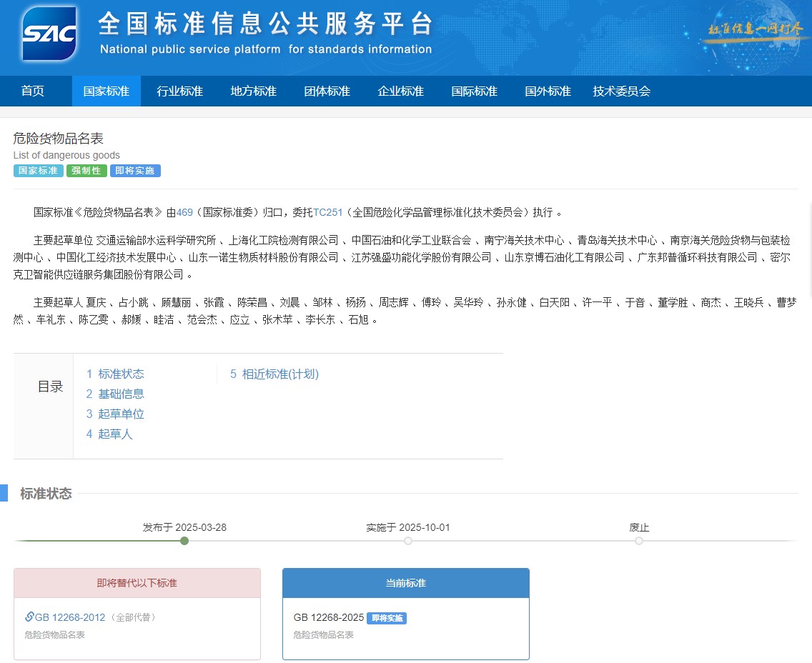Image resolution: width=812 pixels, height=663 pixels.
Task: Select the 实施于 2025-10-01 timeline dot
Action: (408, 541)
